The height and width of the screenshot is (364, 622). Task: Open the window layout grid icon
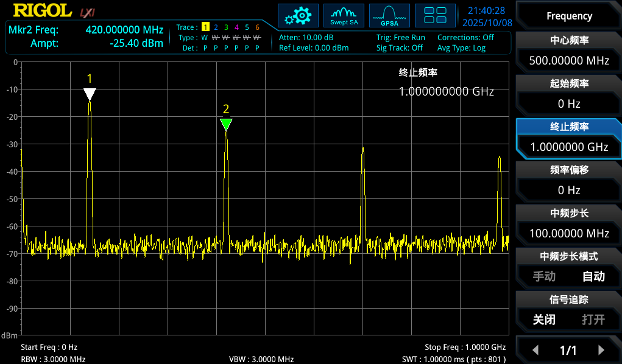(x=435, y=16)
